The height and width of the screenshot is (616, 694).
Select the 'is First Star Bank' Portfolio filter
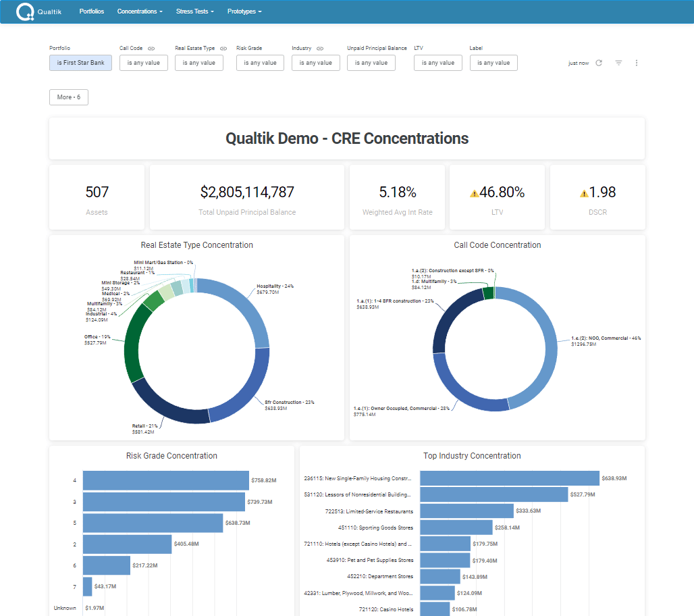tap(80, 62)
